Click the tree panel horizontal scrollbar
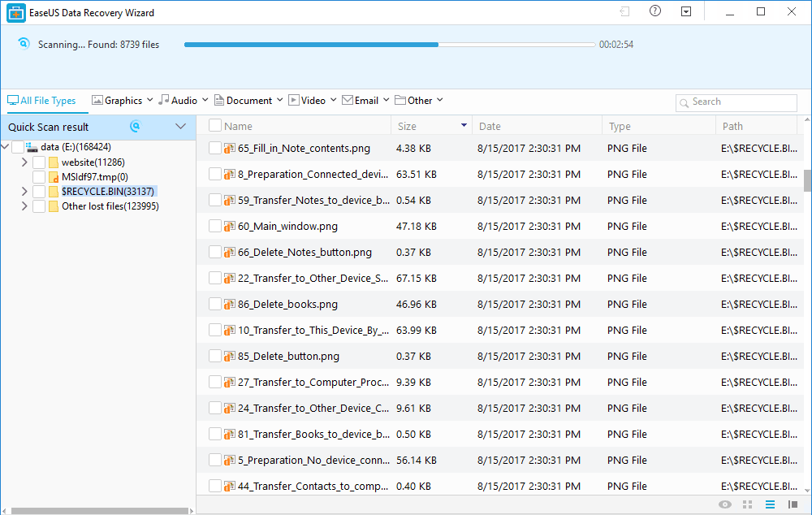Viewport: 812px width, 515px height. coord(100,511)
